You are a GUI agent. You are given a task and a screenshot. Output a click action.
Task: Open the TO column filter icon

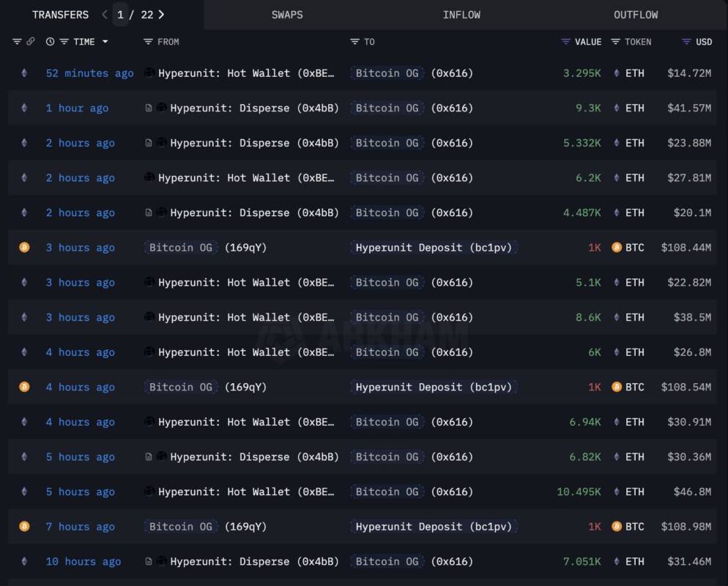coord(354,42)
